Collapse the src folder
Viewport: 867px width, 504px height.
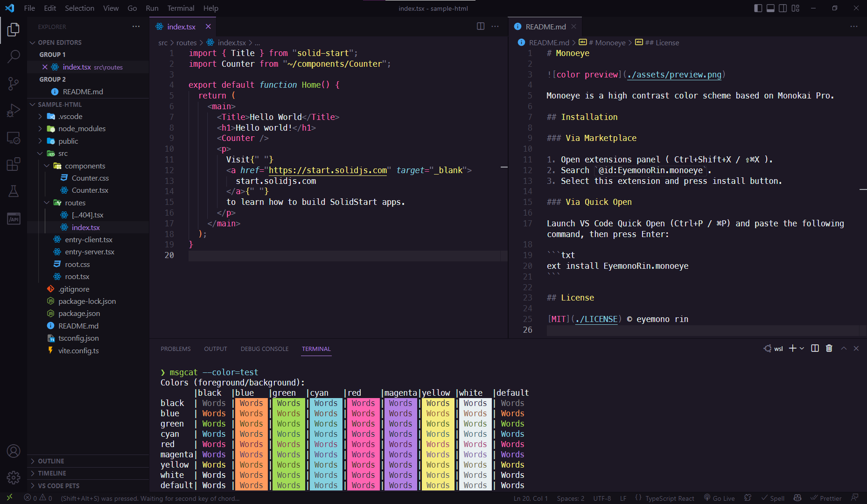click(88, 154)
